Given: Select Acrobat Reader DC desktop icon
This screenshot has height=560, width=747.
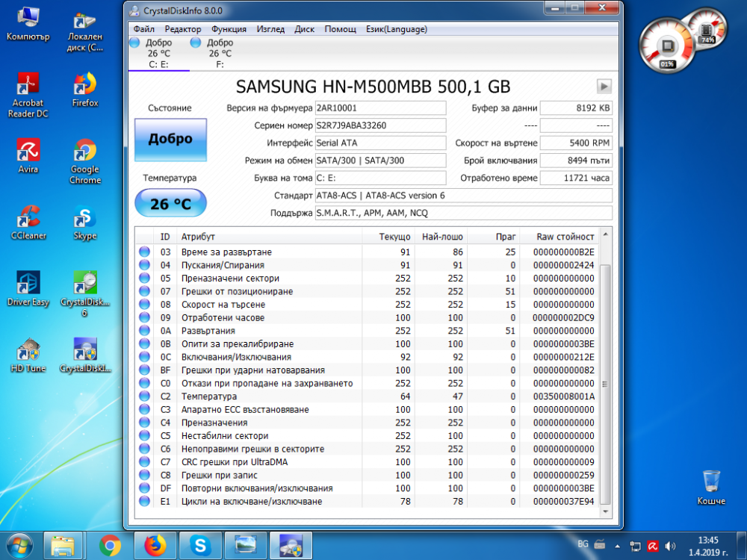Looking at the screenshot, I should [28, 94].
